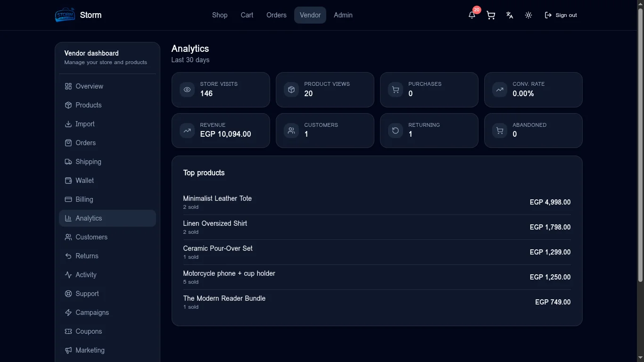Open the Cart nav item
Image resolution: width=644 pixels, height=362 pixels.
pyautogui.click(x=247, y=15)
